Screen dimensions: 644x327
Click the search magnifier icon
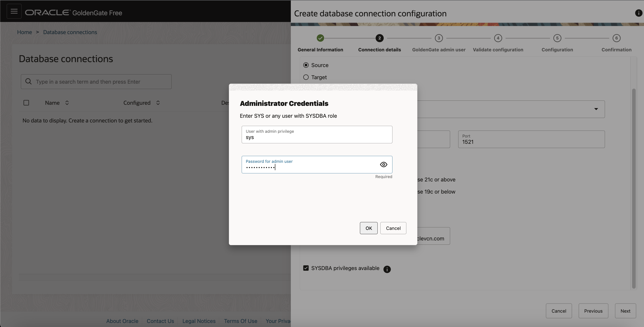click(x=28, y=81)
